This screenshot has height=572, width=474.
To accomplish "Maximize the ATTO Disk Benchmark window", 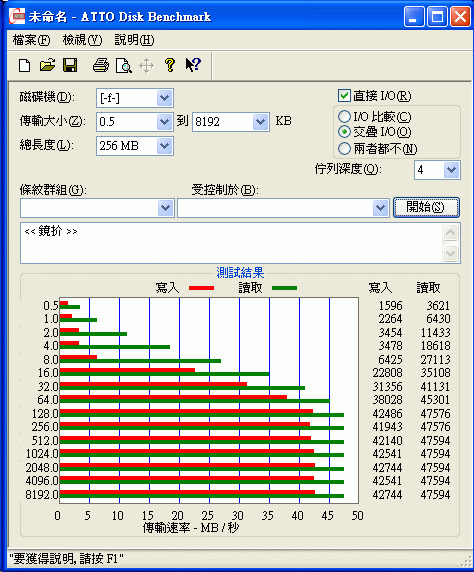I will point(437,17).
